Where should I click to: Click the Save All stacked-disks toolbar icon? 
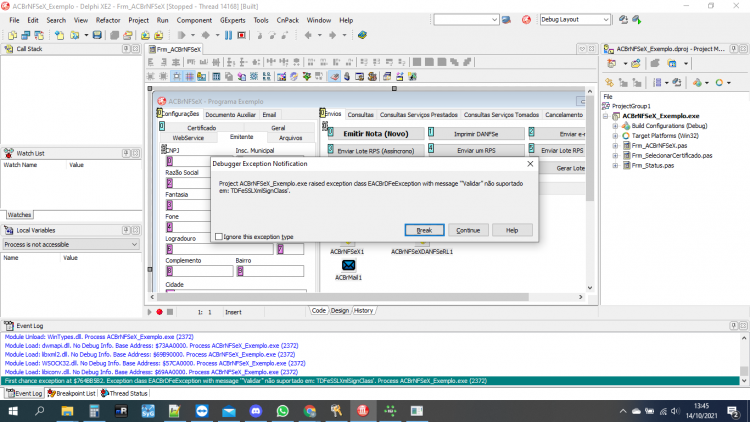tap(114, 35)
